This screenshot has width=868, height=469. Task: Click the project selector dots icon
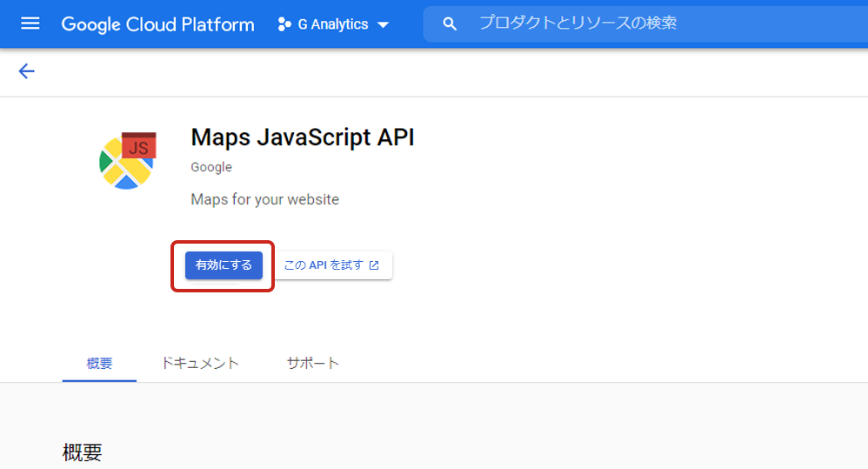(284, 24)
